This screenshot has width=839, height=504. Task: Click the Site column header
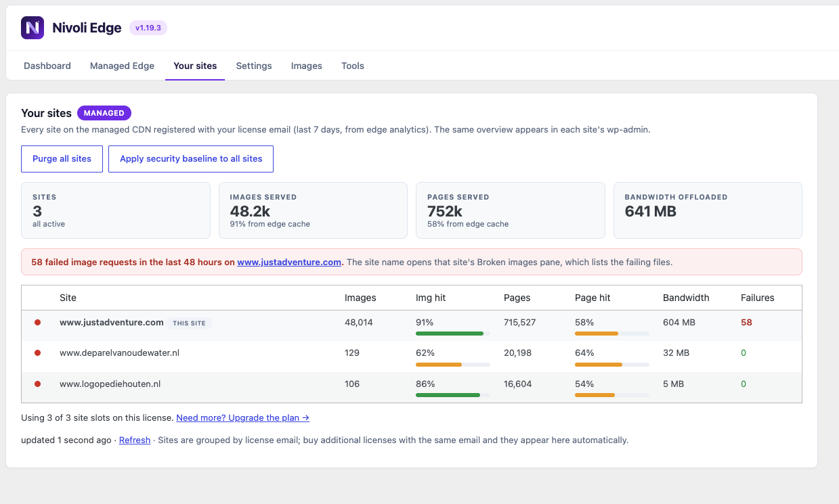pyautogui.click(x=68, y=298)
